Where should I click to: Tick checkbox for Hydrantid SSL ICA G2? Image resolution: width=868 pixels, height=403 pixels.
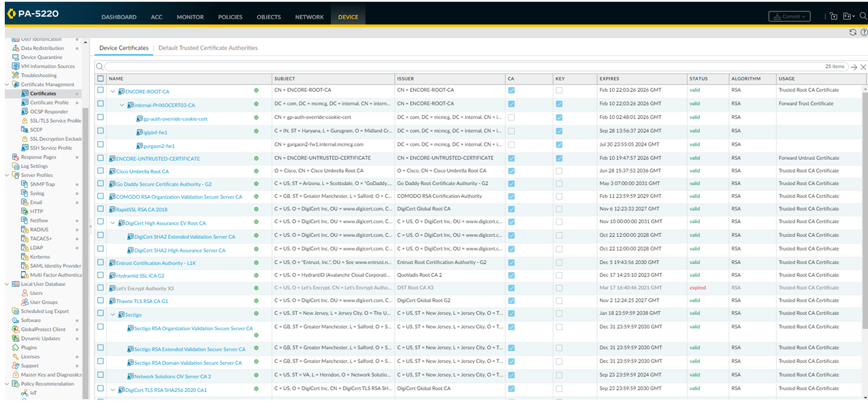tap(101, 275)
